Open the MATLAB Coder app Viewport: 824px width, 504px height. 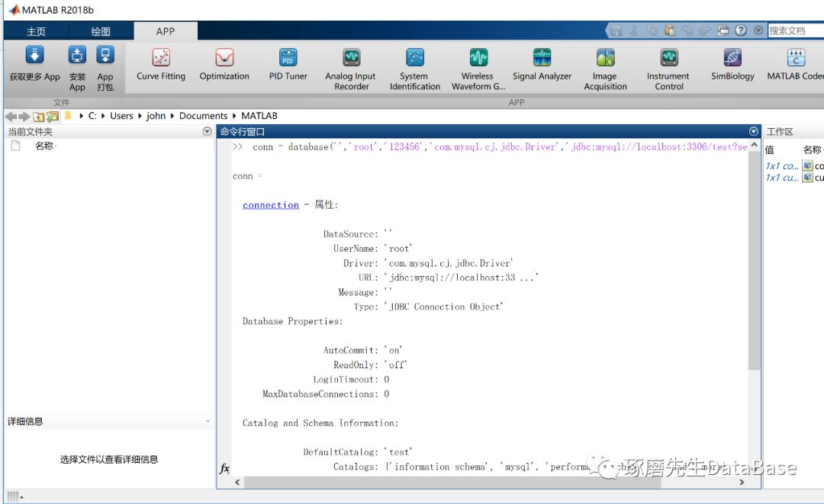coord(795,64)
